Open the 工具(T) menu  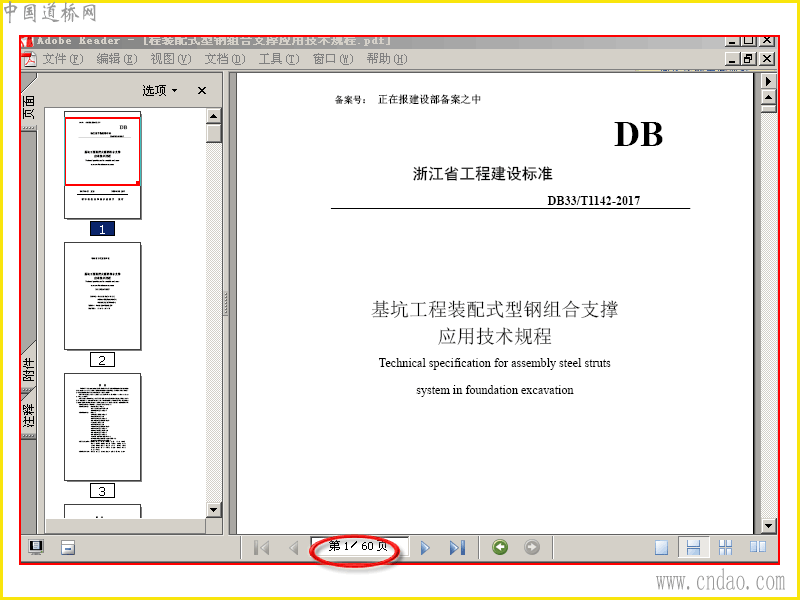coord(279,59)
